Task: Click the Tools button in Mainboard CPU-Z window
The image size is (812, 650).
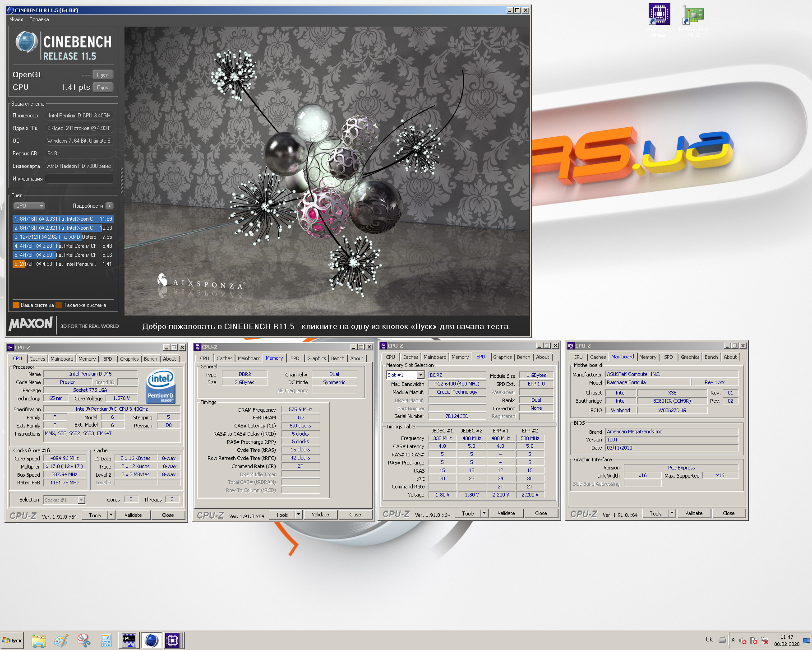Action: point(655,513)
